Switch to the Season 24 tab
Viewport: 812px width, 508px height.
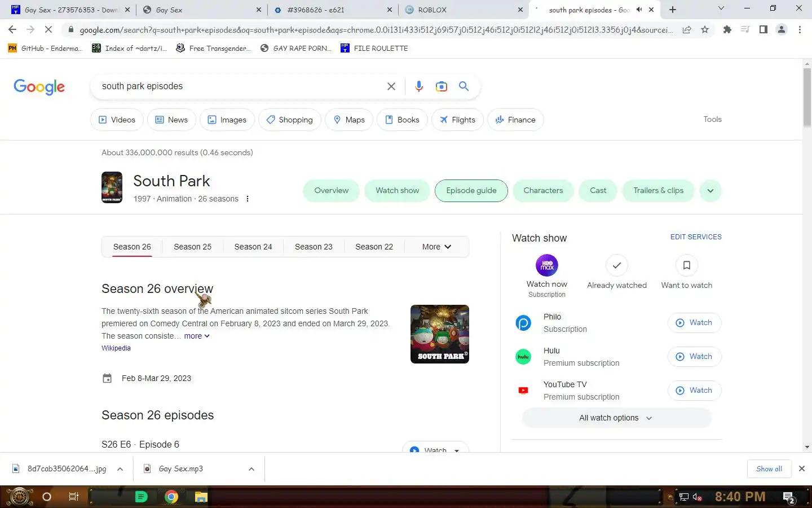point(253,247)
